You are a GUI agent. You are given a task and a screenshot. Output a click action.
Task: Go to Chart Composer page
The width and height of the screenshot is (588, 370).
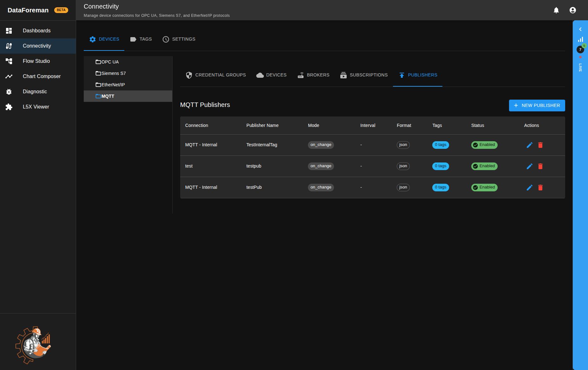[x=42, y=76]
